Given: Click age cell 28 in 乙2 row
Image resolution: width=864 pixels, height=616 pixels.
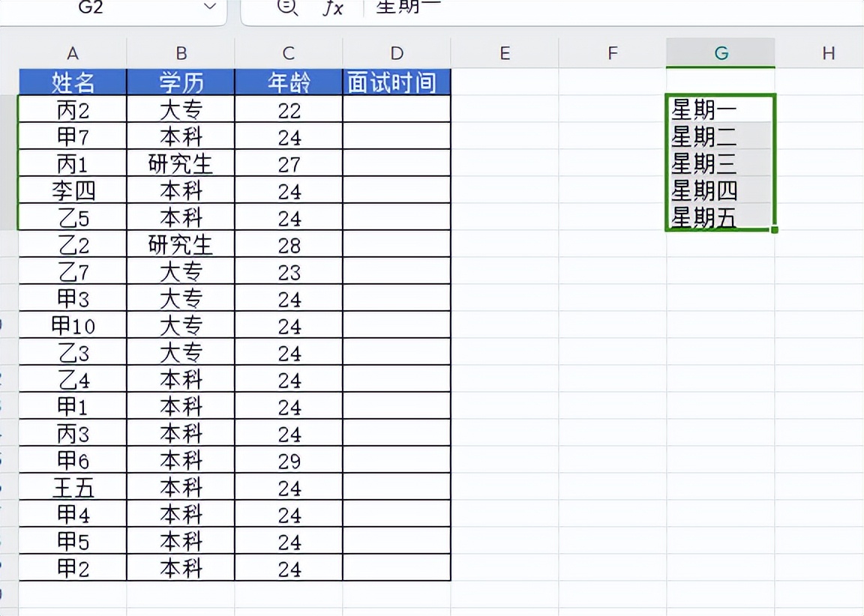Looking at the screenshot, I should [289, 244].
